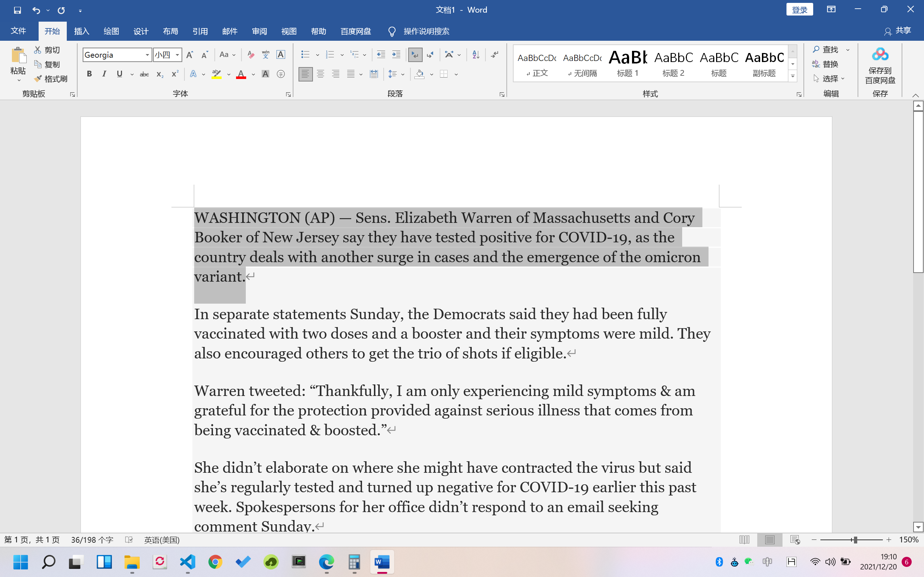Toggle italic formatting button
The width and height of the screenshot is (924, 577).
pyautogui.click(x=104, y=74)
